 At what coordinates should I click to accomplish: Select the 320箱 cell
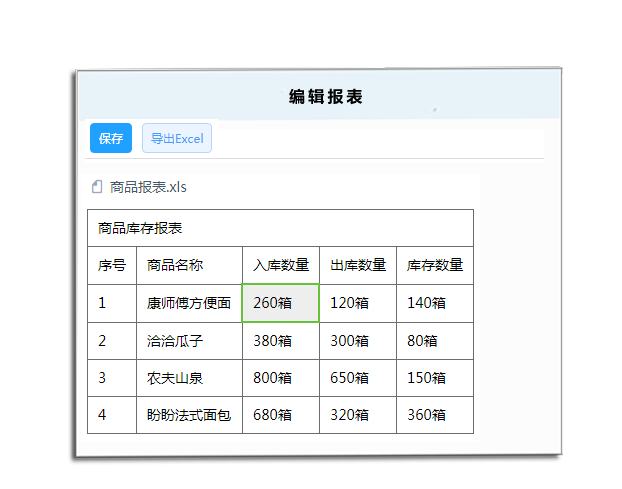358,415
